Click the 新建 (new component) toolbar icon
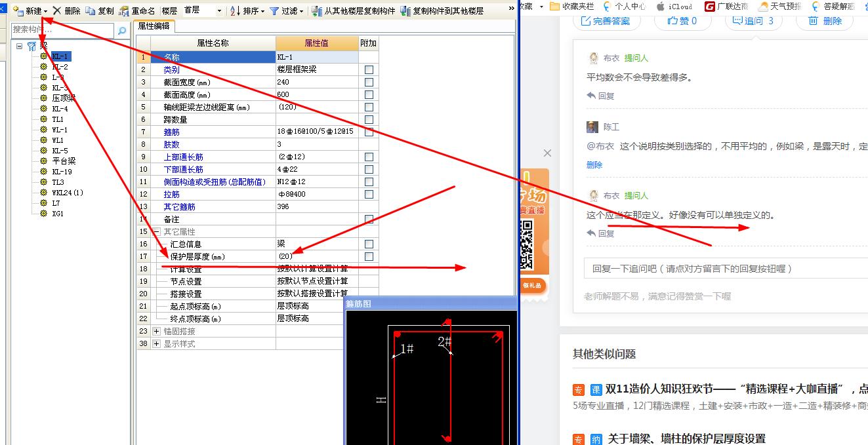The height and width of the screenshot is (445, 868). [x=18, y=11]
